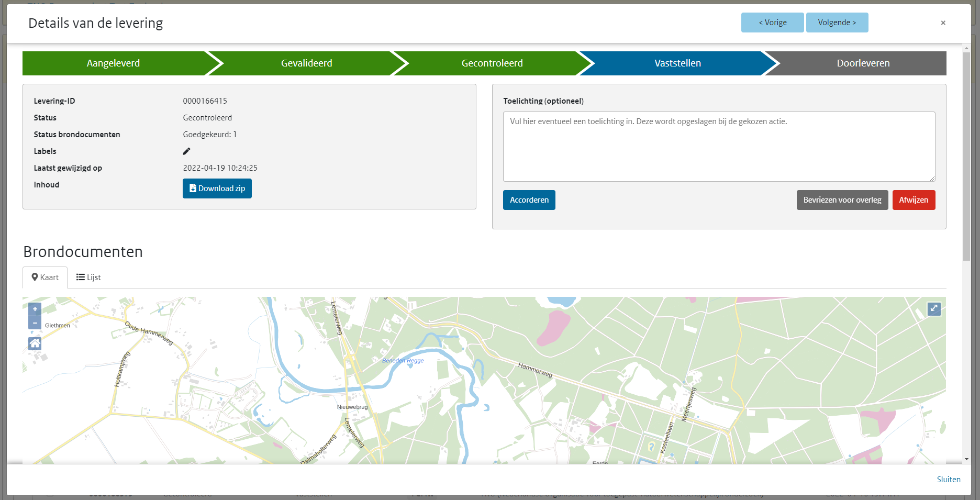Open Sluiten link in the footer

click(949, 479)
